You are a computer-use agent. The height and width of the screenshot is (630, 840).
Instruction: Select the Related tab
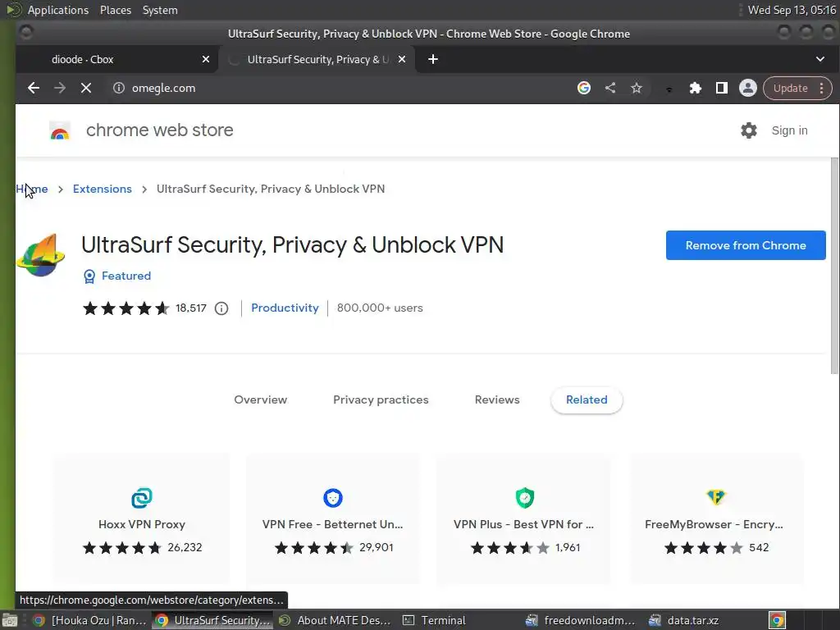587,399
